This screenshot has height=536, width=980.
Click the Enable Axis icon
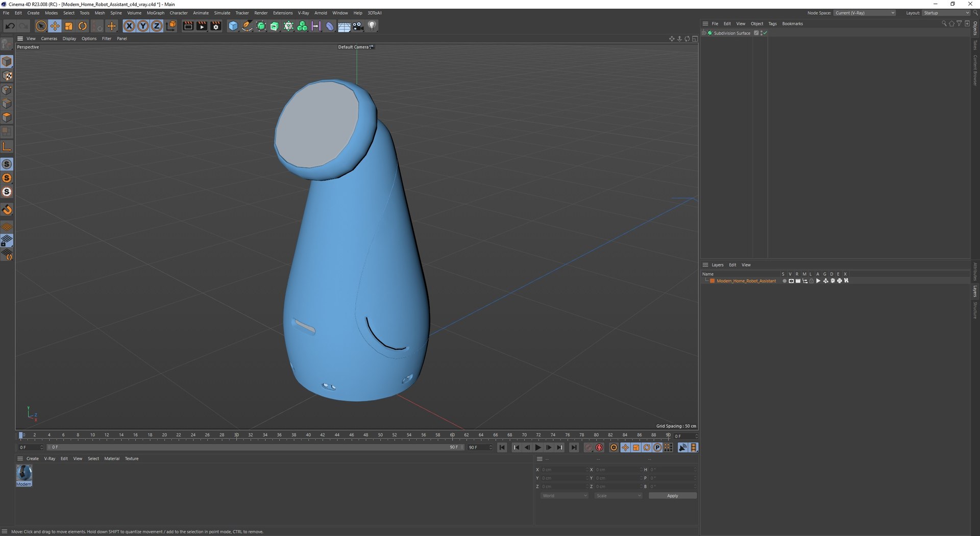[x=7, y=147]
